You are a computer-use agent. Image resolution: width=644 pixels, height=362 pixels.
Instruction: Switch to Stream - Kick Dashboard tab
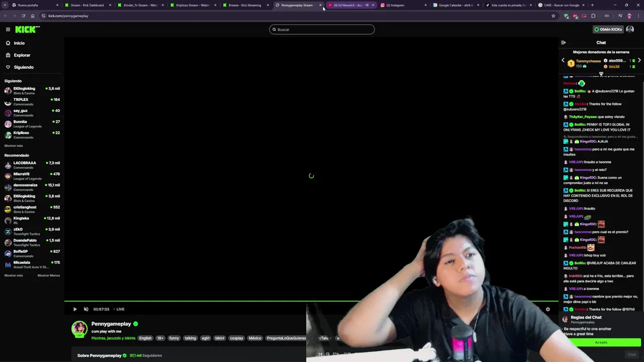[x=88, y=5]
